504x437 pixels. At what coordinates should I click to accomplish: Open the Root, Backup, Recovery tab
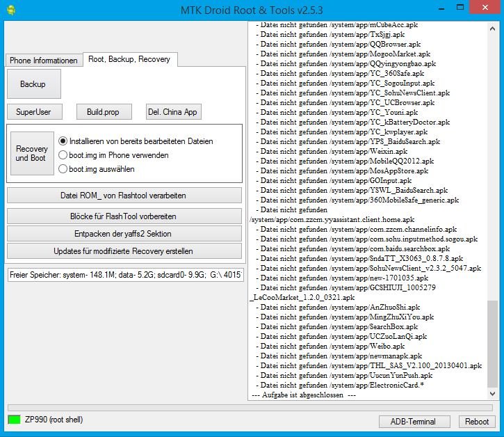tap(129, 59)
